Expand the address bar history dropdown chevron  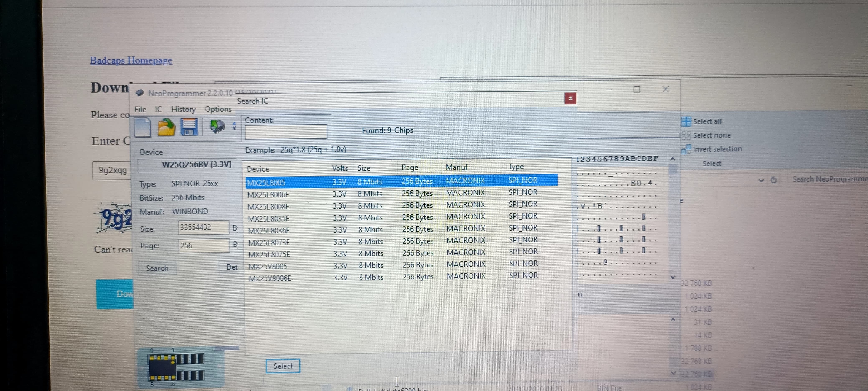click(761, 180)
